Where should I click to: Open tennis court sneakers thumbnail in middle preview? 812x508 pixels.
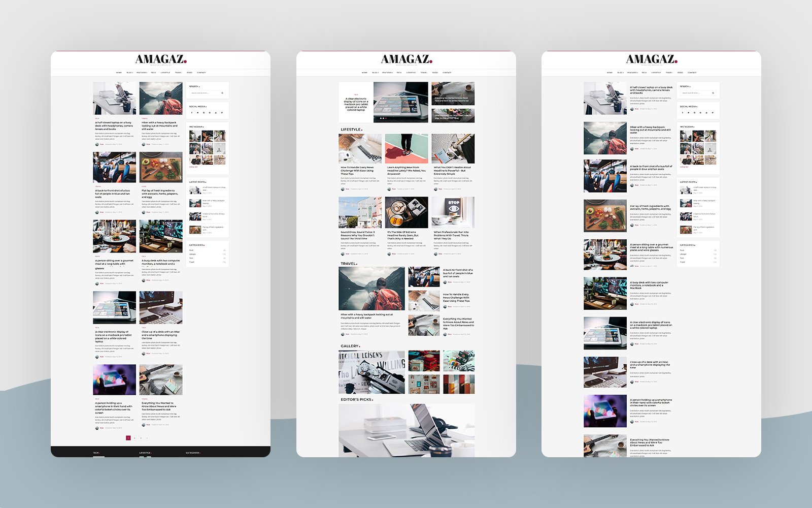pyautogui.click(x=407, y=149)
